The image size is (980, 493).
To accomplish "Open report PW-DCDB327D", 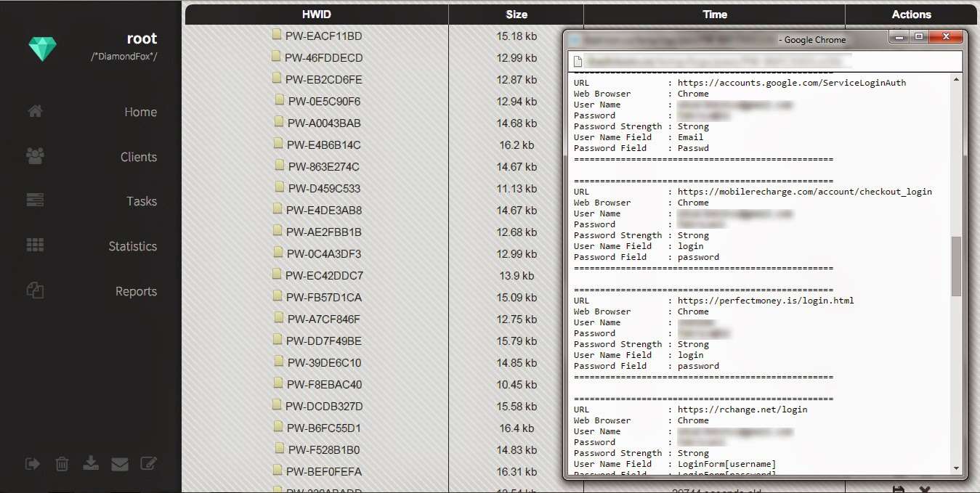I will pos(324,407).
